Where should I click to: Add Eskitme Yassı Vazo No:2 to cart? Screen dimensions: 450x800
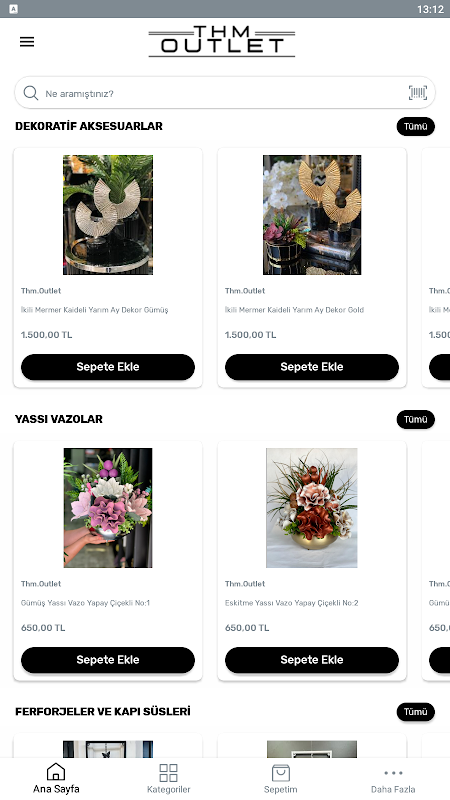312,660
